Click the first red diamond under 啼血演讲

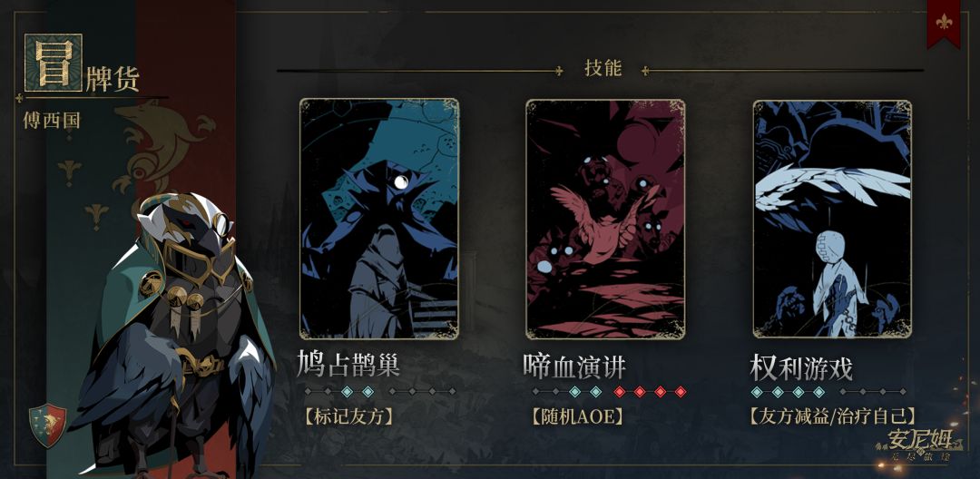coord(620,392)
